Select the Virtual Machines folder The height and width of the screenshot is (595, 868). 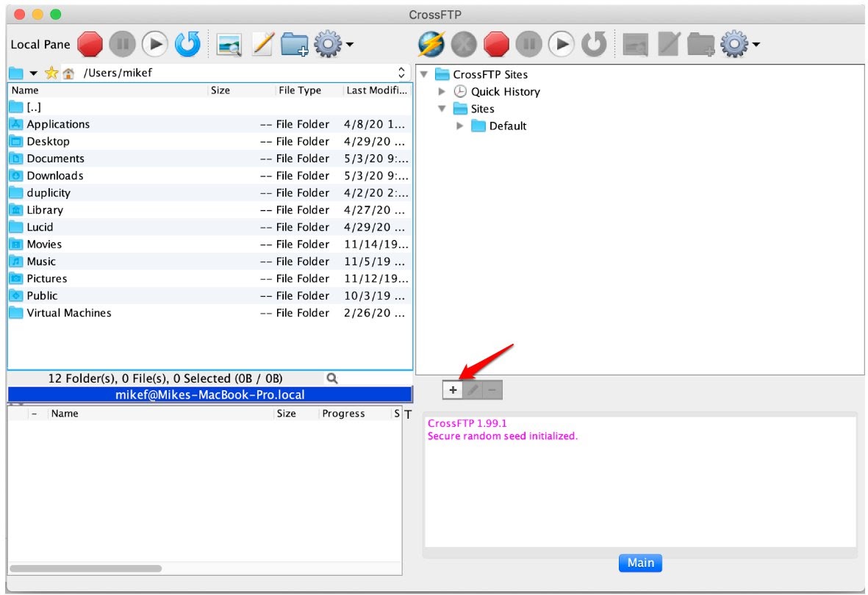[x=209, y=313]
